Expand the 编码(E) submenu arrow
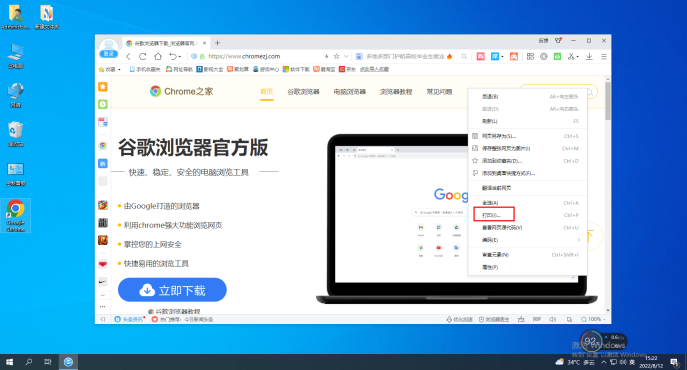687x370 pixels. pyautogui.click(x=578, y=240)
